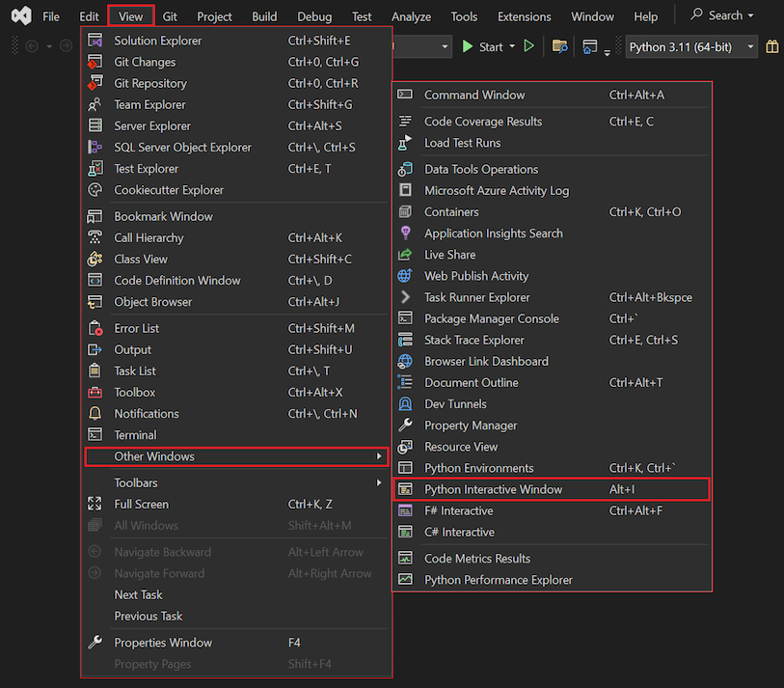This screenshot has height=688, width=784.
Task: Click the browse folder icon in the toolbar
Action: coord(560,45)
